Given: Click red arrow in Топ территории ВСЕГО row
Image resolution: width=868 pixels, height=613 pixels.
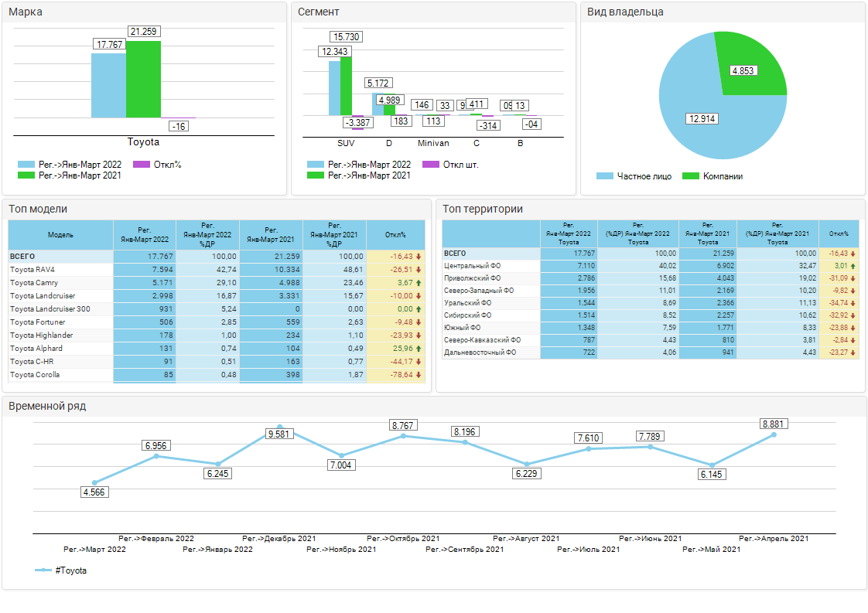Looking at the screenshot, I should coord(853,254).
